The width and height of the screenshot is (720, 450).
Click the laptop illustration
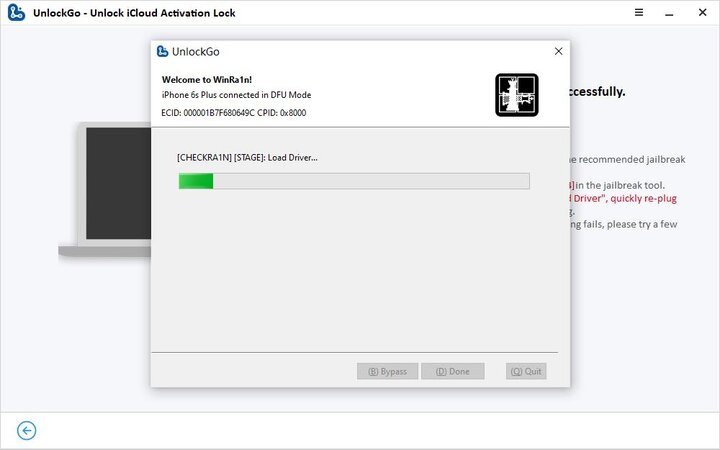(105, 189)
